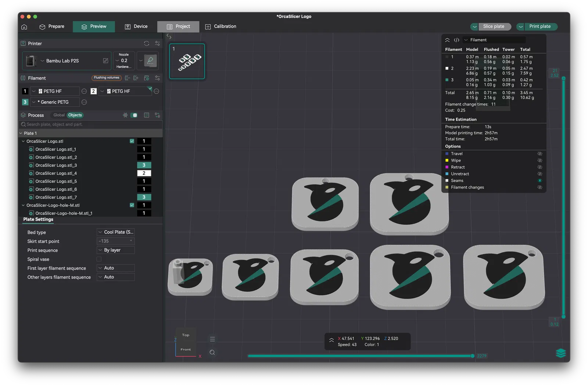Viewport: 588px width, 386px height.
Task: Show Filament changes in preview
Action: click(540, 187)
